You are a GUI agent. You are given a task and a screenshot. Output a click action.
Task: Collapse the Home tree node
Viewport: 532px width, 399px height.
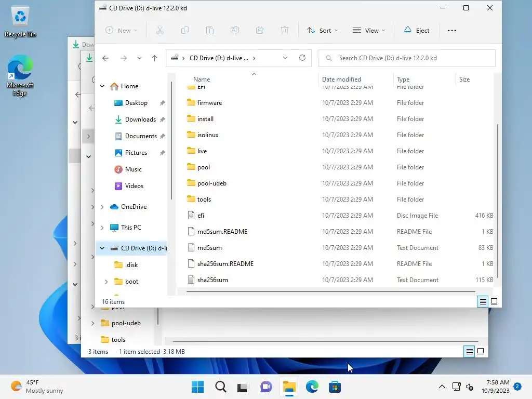click(102, 86)
